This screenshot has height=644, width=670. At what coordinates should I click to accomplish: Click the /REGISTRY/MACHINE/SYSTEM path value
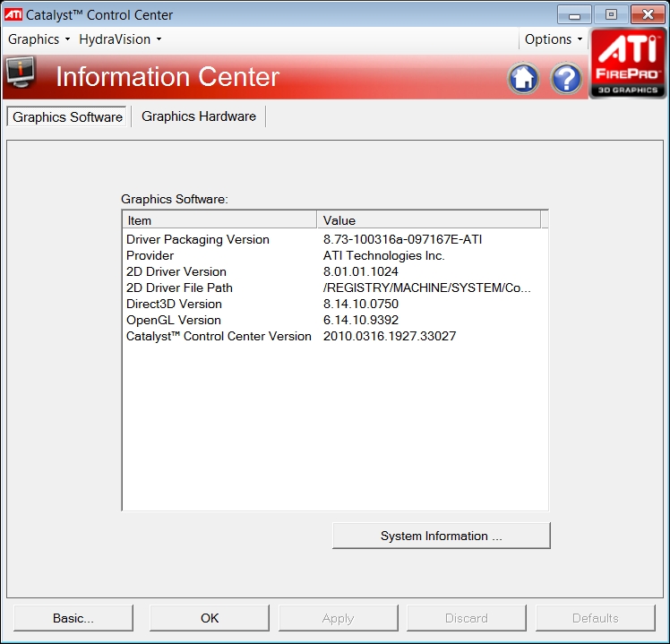point(427,288)
